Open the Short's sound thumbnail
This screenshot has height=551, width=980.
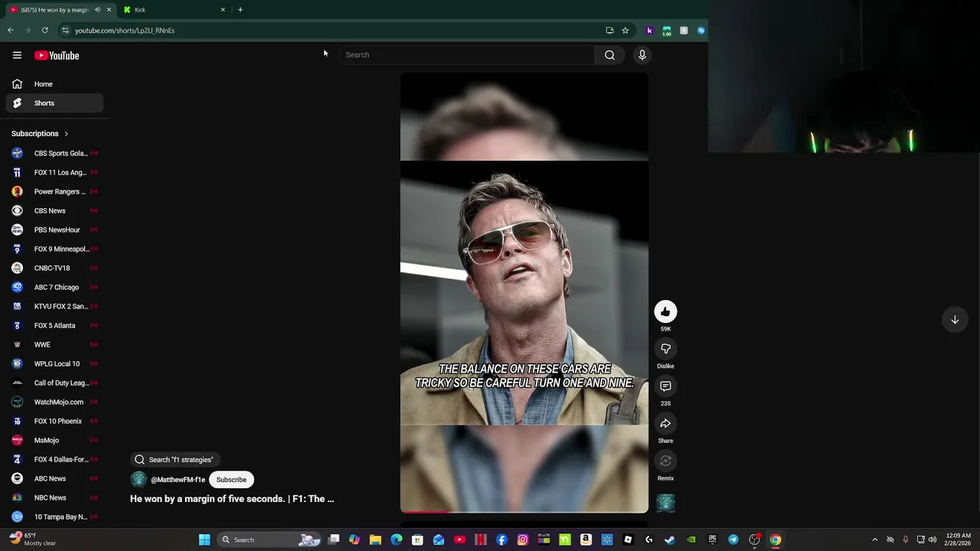pos(665,503)
